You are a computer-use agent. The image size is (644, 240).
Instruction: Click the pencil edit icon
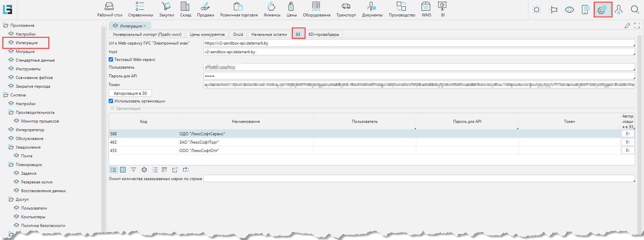(x=627, y=25)
